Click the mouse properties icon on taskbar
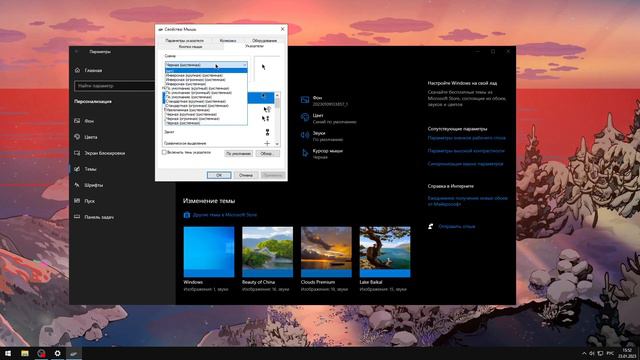 point(73,353)
